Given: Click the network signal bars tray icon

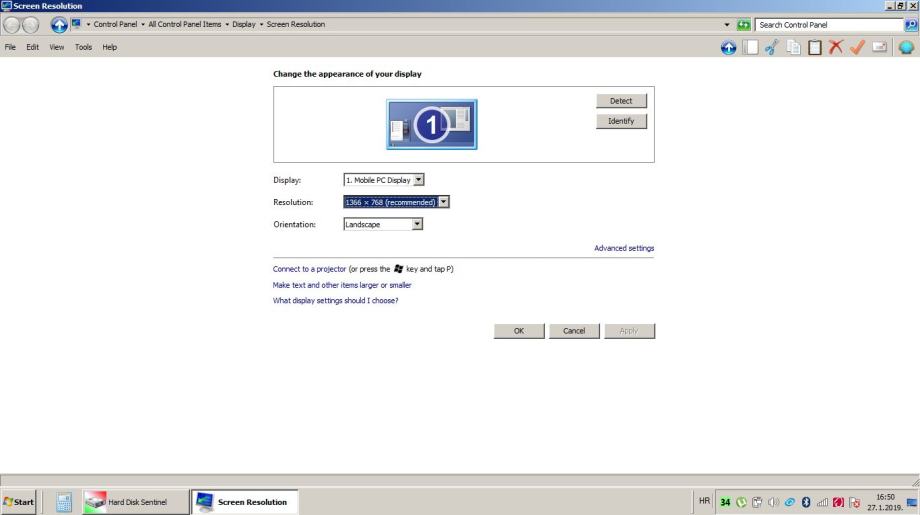Looking at the screenshot, I should [x=822, y=502].
